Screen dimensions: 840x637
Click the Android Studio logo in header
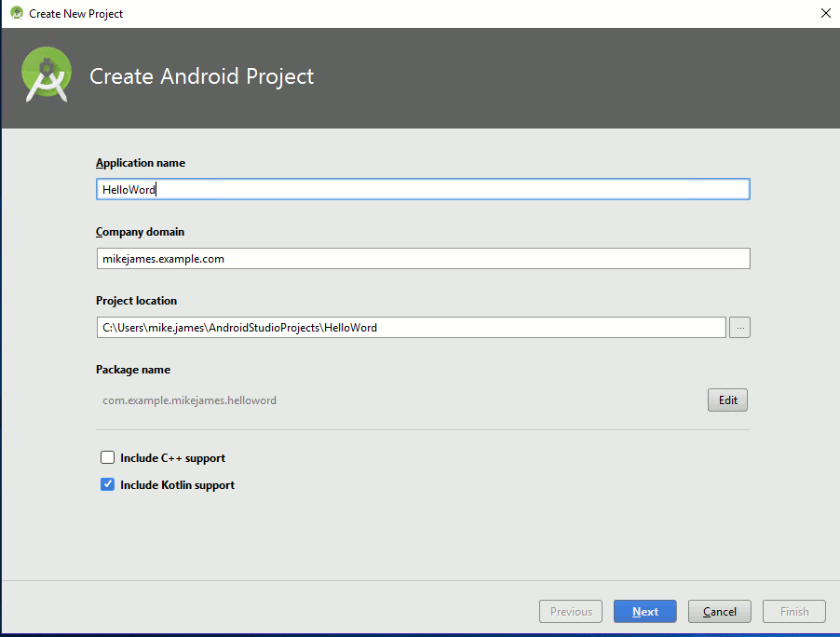pyautogui.click(x=46, y=75)
